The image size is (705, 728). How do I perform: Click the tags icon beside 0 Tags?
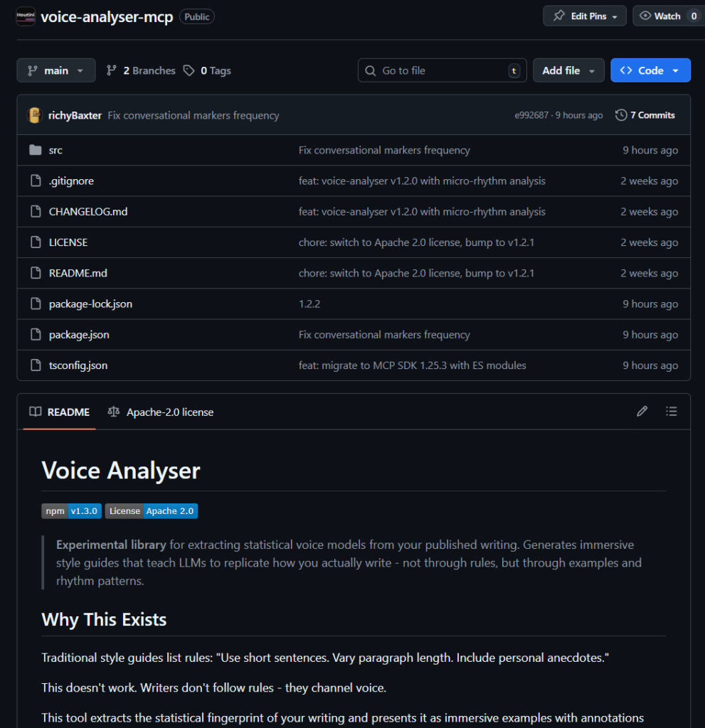click(x=189, y=70)
